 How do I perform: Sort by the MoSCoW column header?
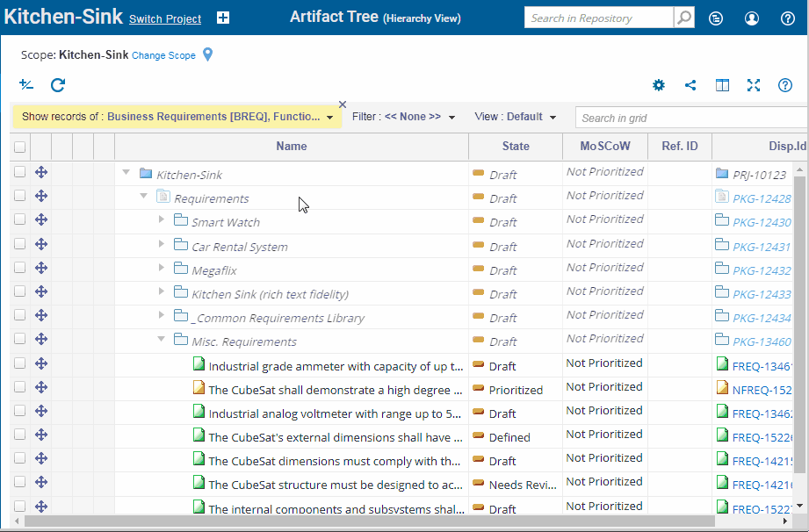(x=605, y=147)
